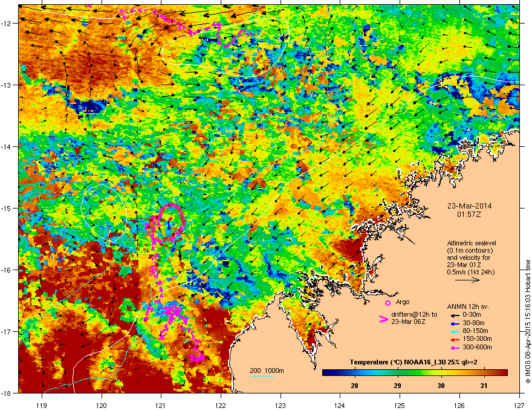Click the cyan line under 200 1000m

click(262, 376)
